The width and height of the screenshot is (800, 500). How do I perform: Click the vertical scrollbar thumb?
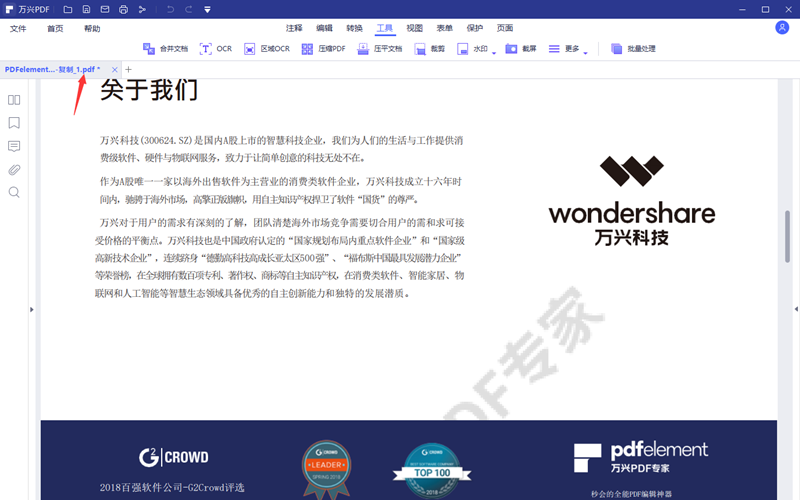(787, 236)
